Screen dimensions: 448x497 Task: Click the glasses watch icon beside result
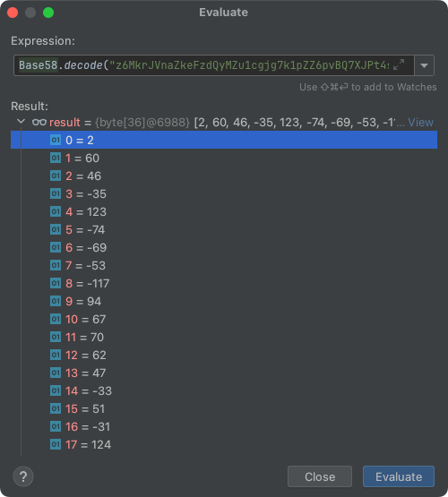(x=39, y=122)
